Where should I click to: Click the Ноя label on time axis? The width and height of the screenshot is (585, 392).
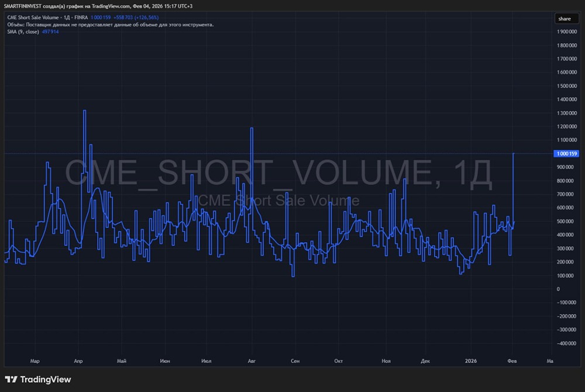386,361
